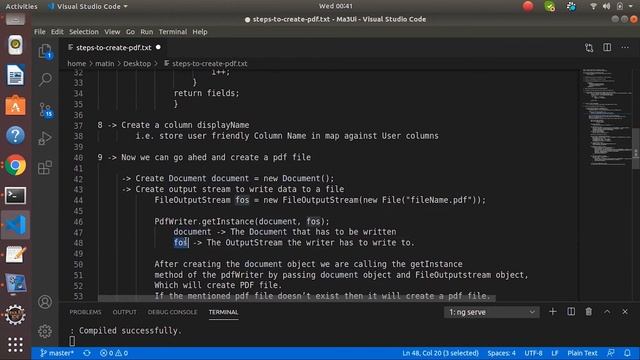Switch to the DEBUG CONSOLE tab

tap(172, 312)
